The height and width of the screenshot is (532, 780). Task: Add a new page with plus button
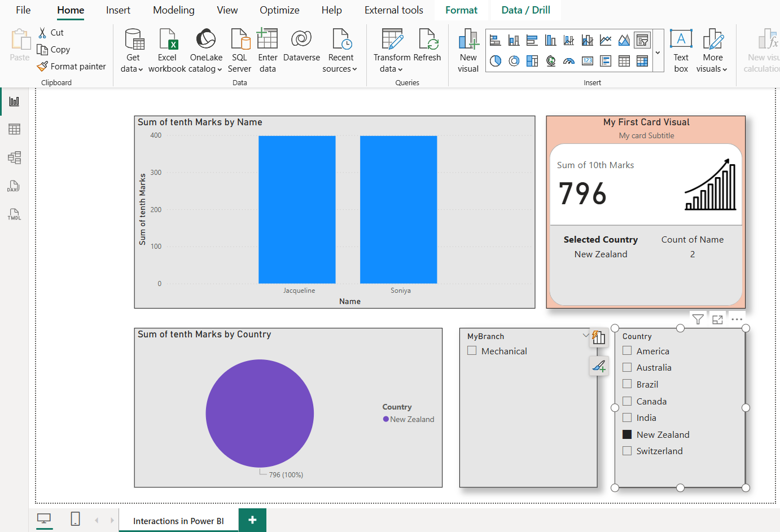click(252, 520)
